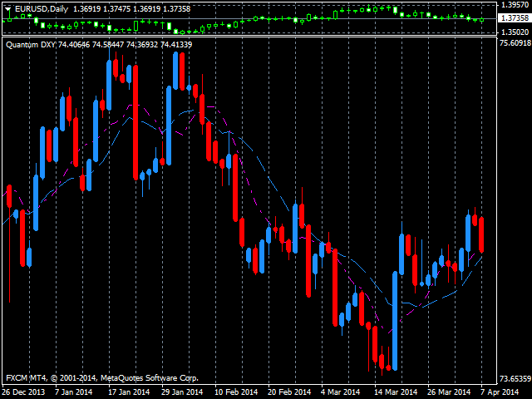This screenshot has width=532, height=399.
Task: Select the EURUSD,Daily chart title text
Action: 42,9
